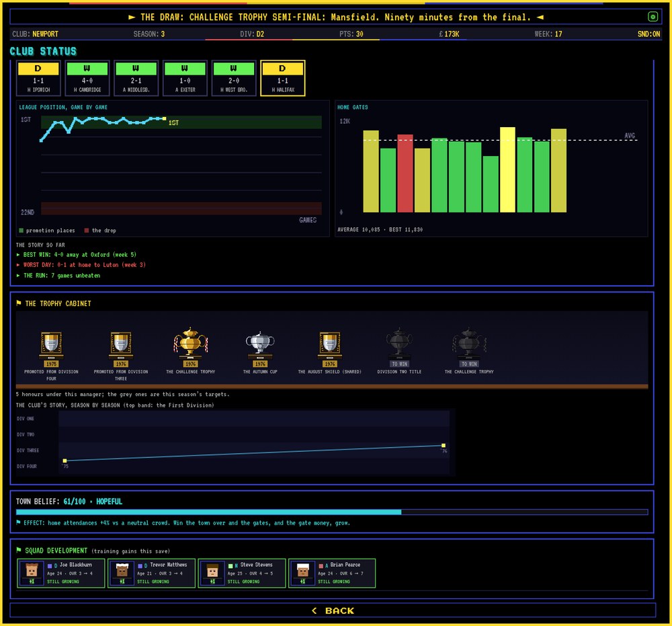Click the news ticker about Challenge Trophy semi-final
This screenshot has height=626, width=672.
pyautogui.click(x=336, y=17)
